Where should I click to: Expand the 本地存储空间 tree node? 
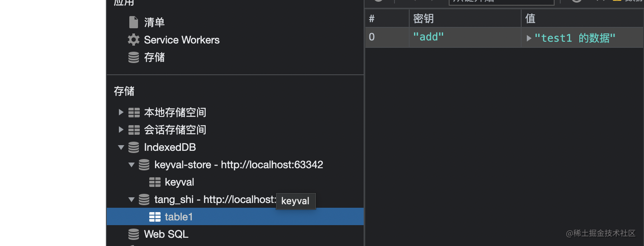(121, 113)
